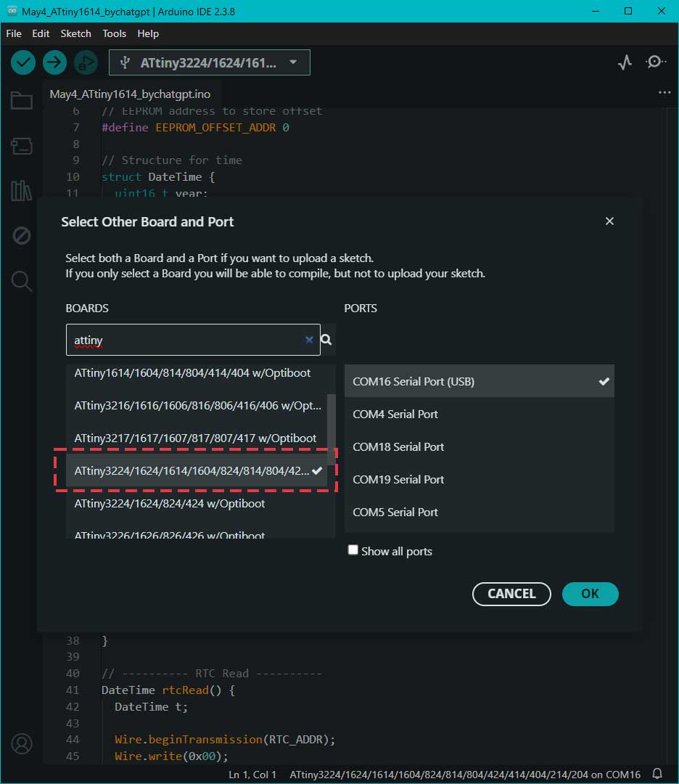Open the Serial Monitor icon
This screenshot has width=679, height=784.
click(x=655, y=62)
